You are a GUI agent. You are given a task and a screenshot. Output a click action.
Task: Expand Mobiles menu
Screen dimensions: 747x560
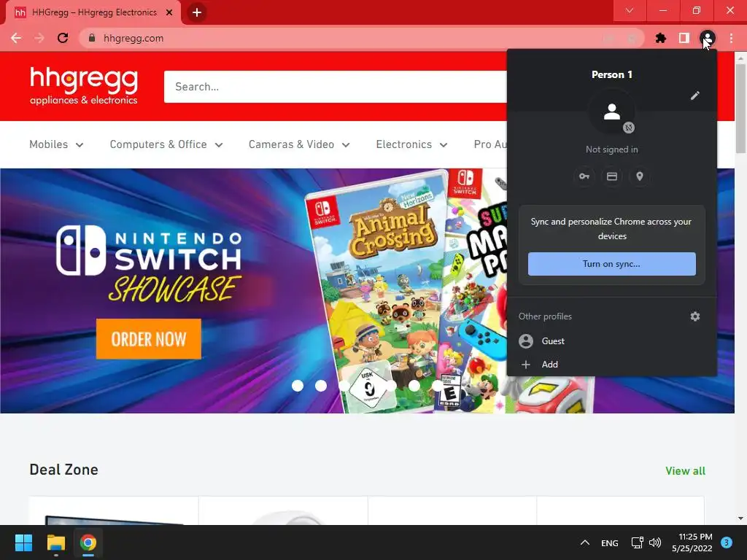[x=56, y=144]
